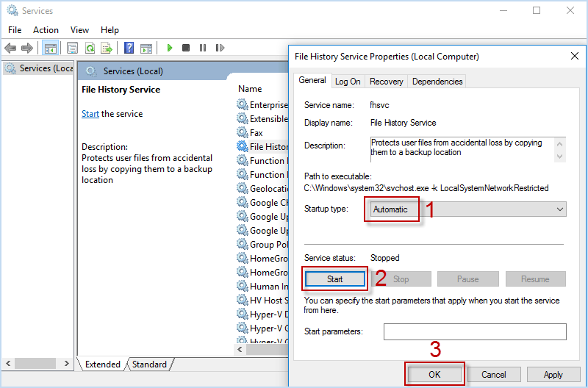Click the blue Help toolbar icon
The image size is (588, 388).
[129, 48]
